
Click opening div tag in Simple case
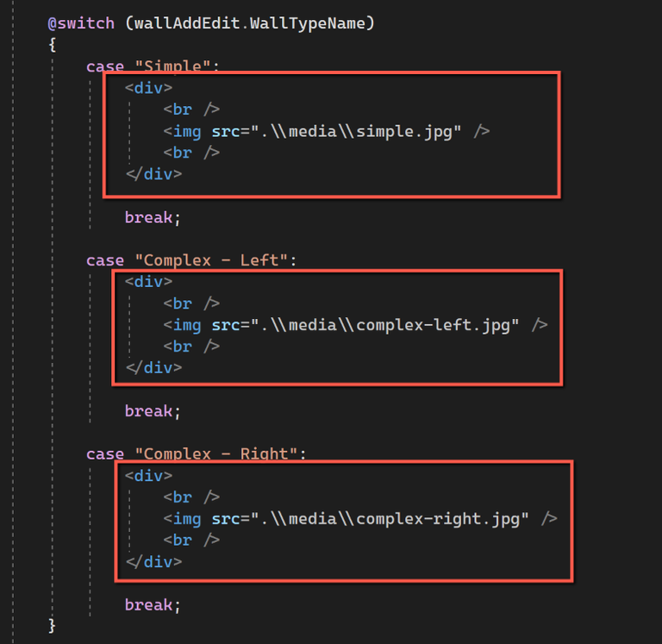pyautogui.click(x=148, y=88)
